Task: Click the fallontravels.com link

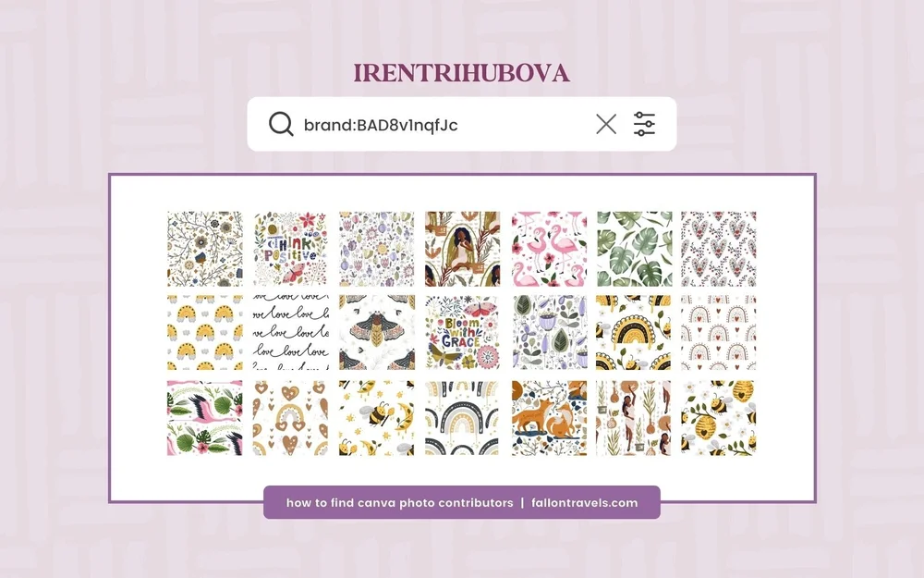Action: pos(585,503)
